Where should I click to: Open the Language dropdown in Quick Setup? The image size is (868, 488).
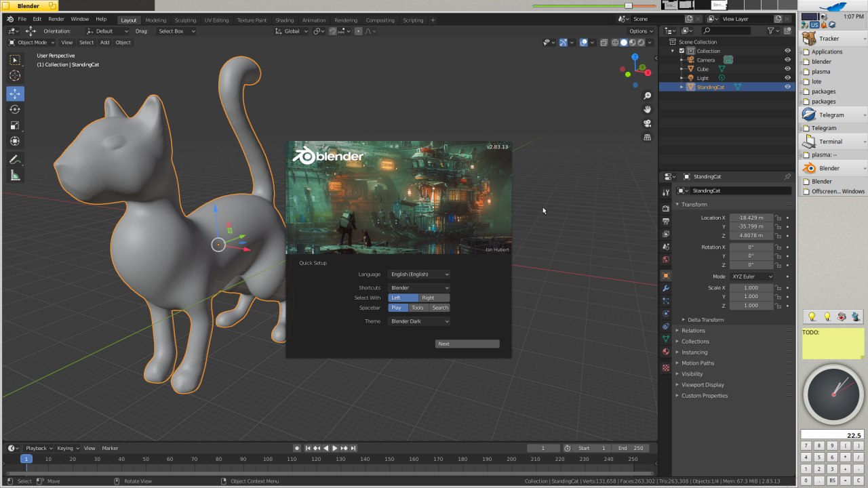pos(419,274)
